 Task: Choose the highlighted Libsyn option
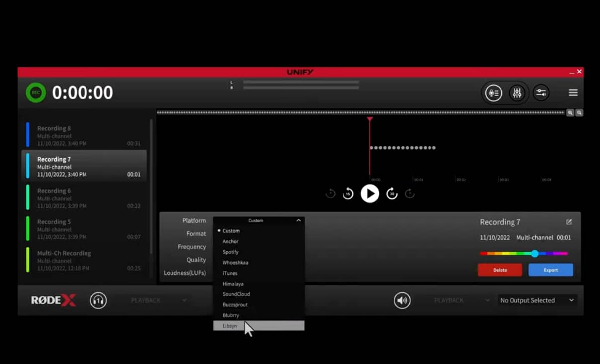pos(258,326)
